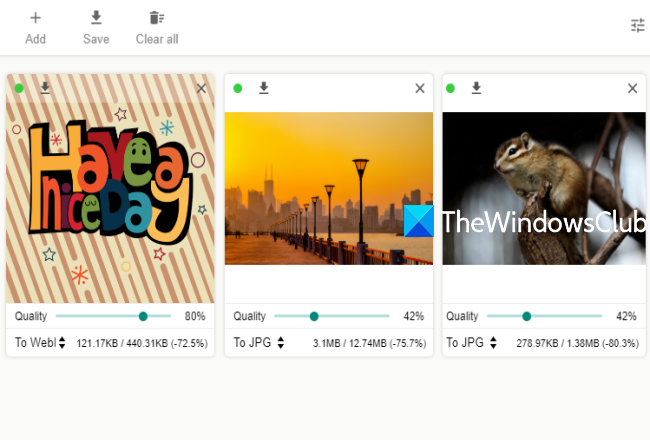This screenshot has width=650, height=440.
Task: Open the To JPG dropdown on the sunset city card
Action: (x=259, y=343)
